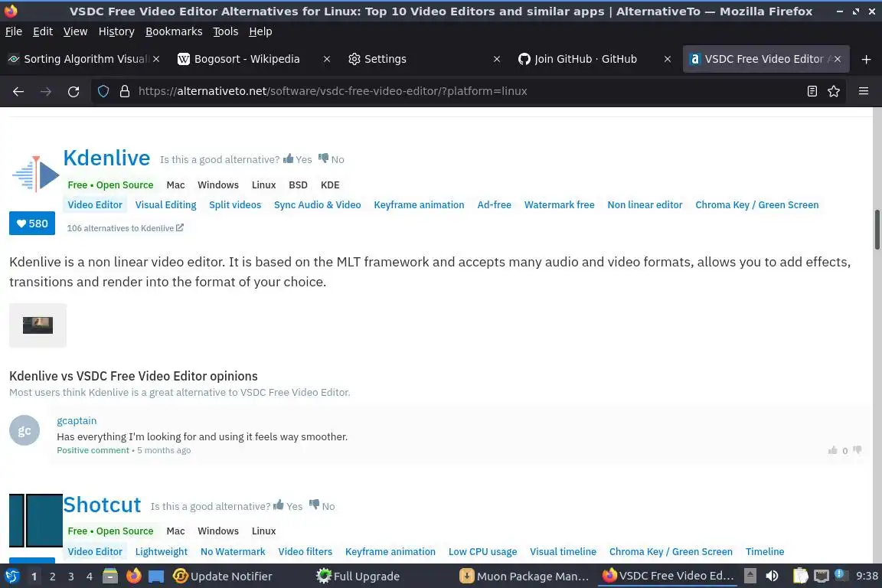
Task: Launch Firefox from taskbar quick launch
Action: (133, 577)
